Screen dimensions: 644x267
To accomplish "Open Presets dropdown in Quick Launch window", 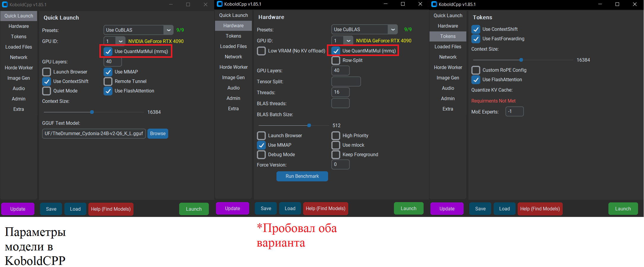I will tap(138, 30).
